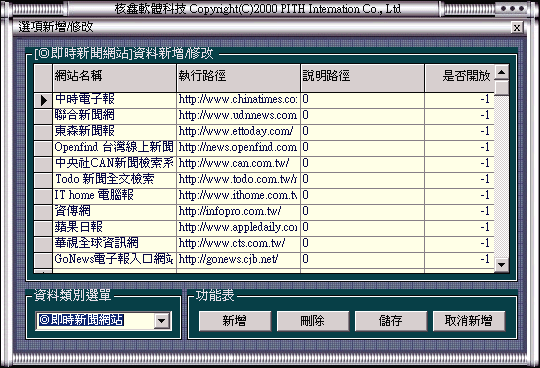Click the http://infopro.com.tw/ path cell

pyautogui.click(x=238, y=212)
